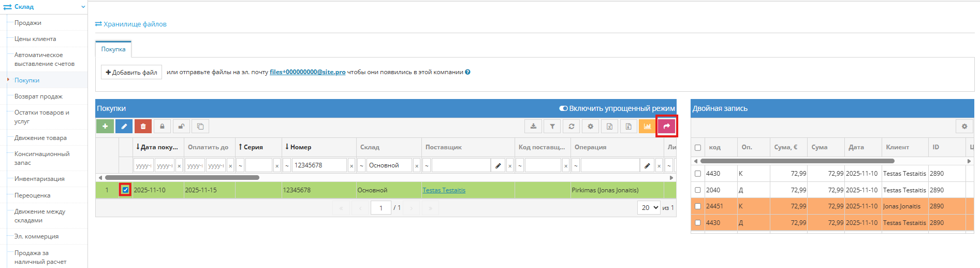Collapse the 'Склад' sidebar menu chevron
980x268 pixels.
pos(83,7)
